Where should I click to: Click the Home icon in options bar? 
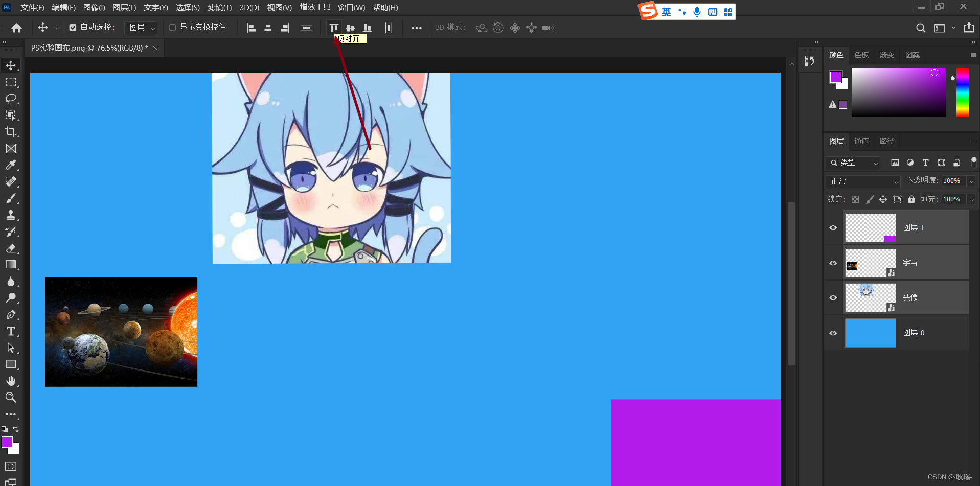click(17, 28)
